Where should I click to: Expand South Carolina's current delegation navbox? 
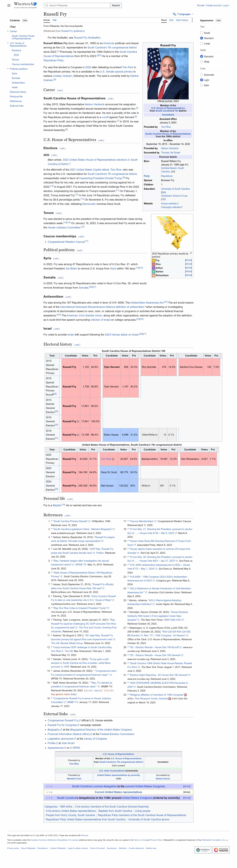(186, 786)
